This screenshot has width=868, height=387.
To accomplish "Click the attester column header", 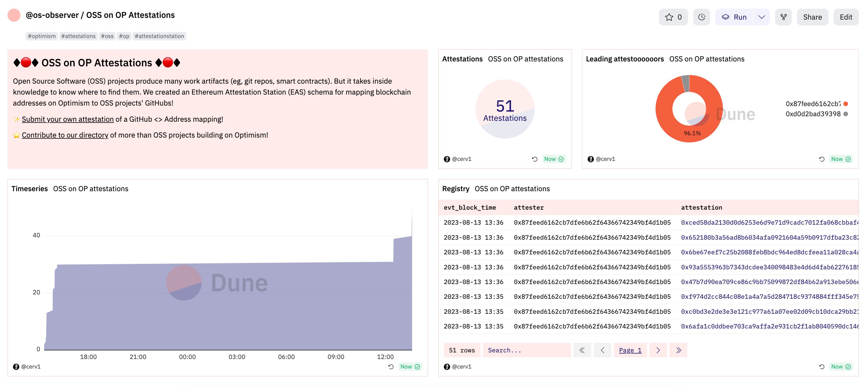I will point(529,207).
